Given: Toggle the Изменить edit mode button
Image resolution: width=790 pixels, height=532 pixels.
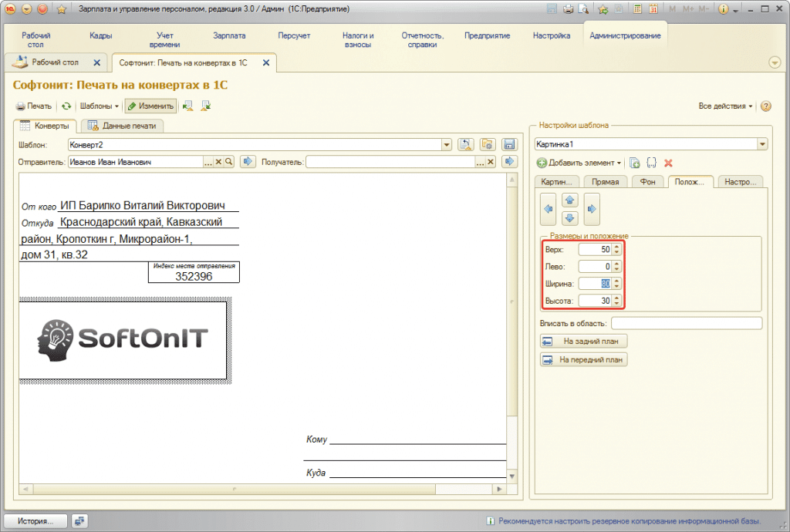Looking at the screenshot, I should click(x=150, y=106).
